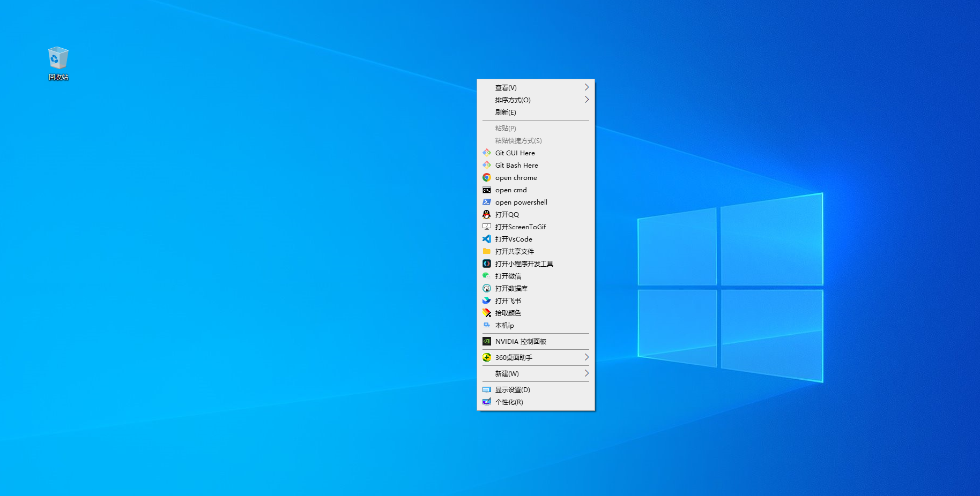Viewport: 980px width, 496px height.
Task: Expand the 360桌面助手 submenu arrow
Action: click(x=586, y=357)
